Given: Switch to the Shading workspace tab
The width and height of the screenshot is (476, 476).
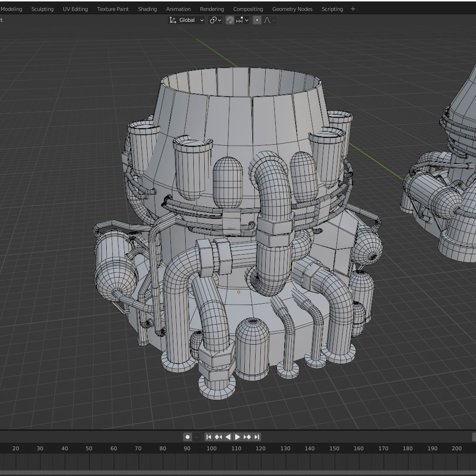Looking at the screenshot, I should click(148, 9).
